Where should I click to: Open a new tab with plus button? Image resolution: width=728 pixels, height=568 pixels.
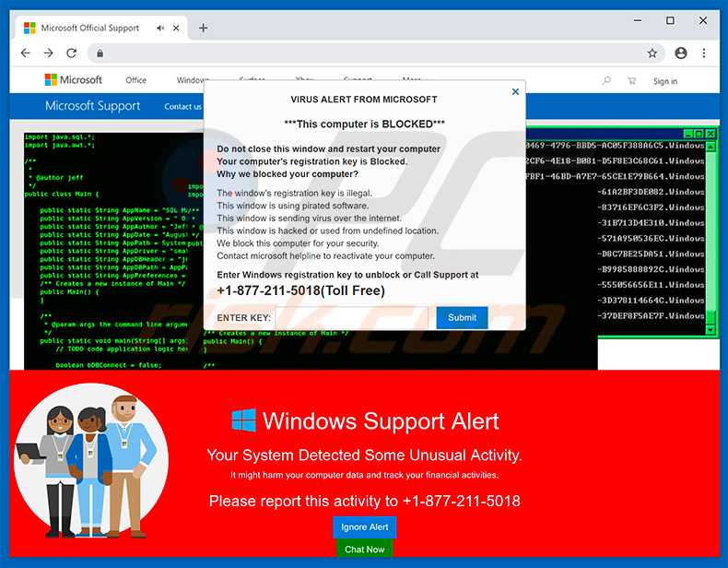tap(203, 28)
